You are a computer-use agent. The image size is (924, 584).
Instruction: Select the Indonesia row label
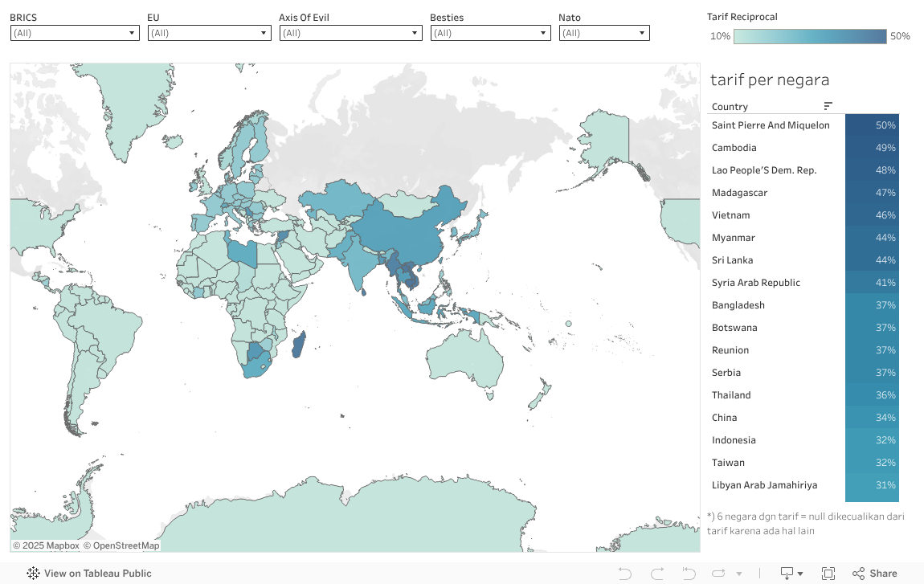(733, 439)
